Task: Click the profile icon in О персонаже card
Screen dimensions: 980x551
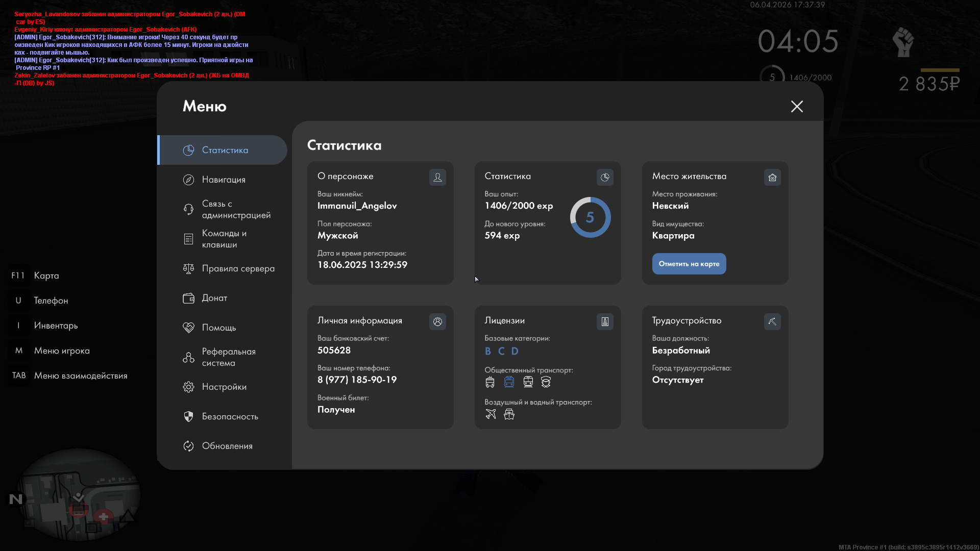Action: coord(437,177)
